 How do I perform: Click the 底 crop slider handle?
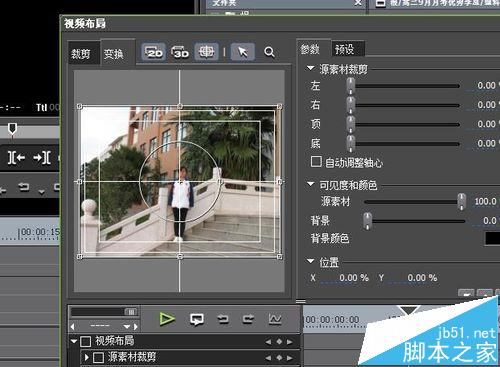(351, 144)
